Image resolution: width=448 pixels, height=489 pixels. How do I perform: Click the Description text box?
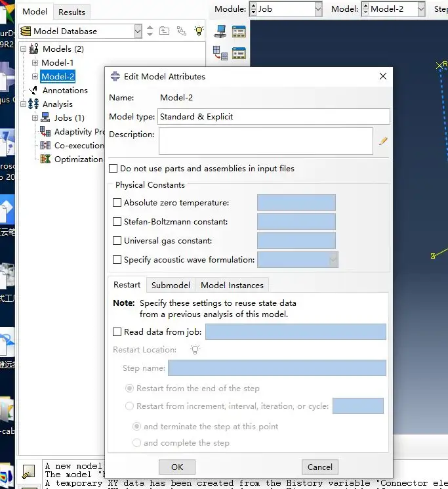click(266, 141)
